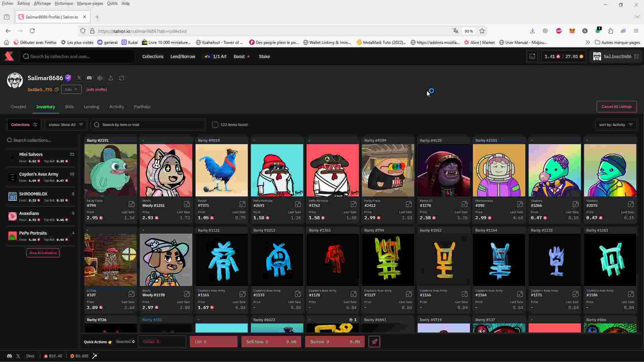Viewport: 644px width, 362px height.
Task: Copy wallet address 0x48e5...f70 icon
Action: point(56,89)
